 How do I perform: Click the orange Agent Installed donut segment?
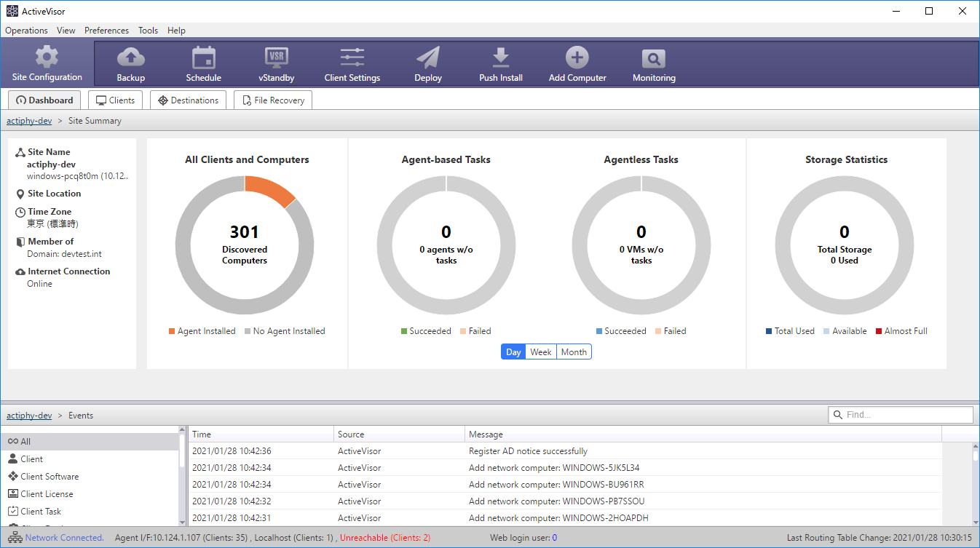[x=271, y=190]
